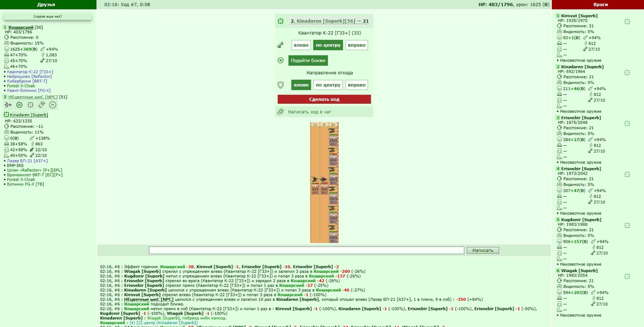Open НЕцветные ынС [NPC] link

[x=33, y=97]
